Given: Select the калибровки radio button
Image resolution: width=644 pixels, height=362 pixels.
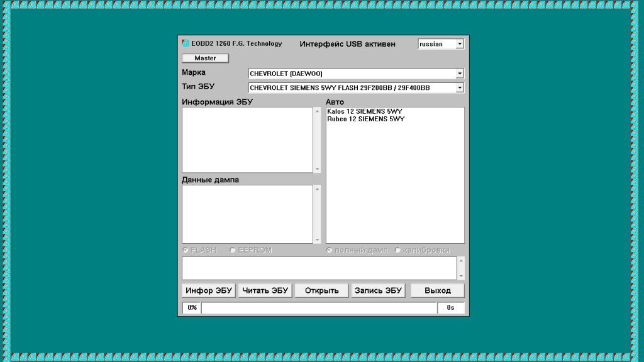Looking at the screenshot, I should (x=397, y=250).
